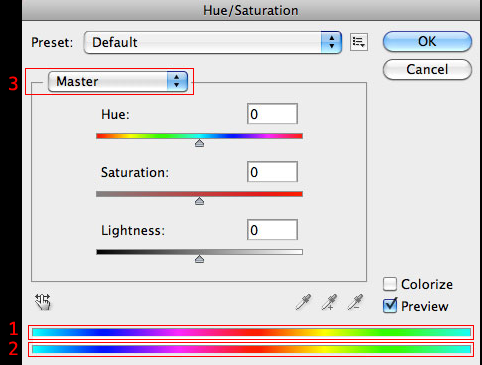This screenshot has width=482, height=365.
Task: Enable the Colorize checkbox
Action: 390,284
